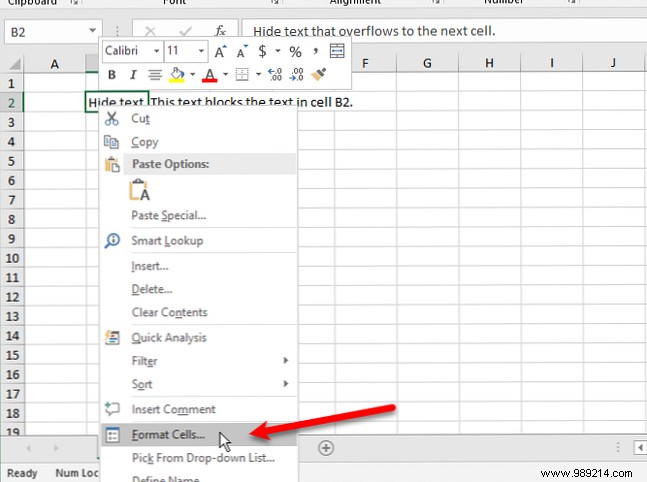This screenshot has width=647, height=482.
Task: Click Decrease Decimal icon
Action: (x=297, y=75)
